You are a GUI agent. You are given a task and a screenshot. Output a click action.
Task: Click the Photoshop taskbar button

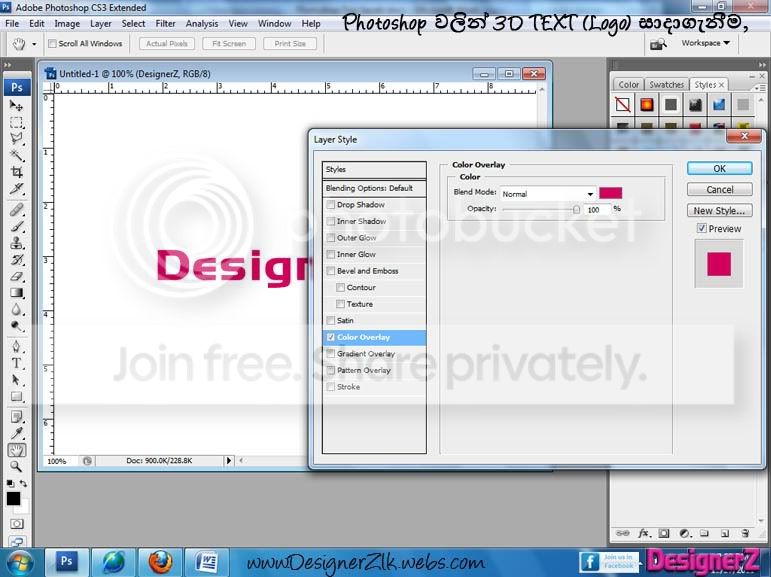tap(67, 562)
